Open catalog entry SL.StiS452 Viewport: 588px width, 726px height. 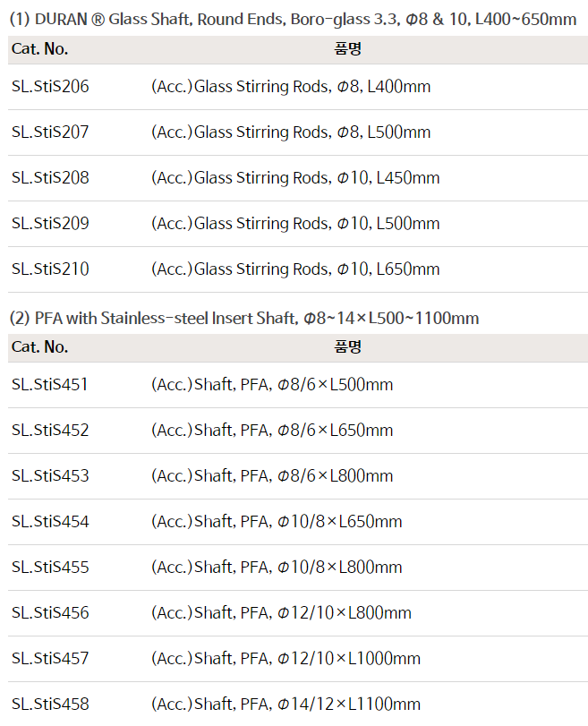point(50,431)
